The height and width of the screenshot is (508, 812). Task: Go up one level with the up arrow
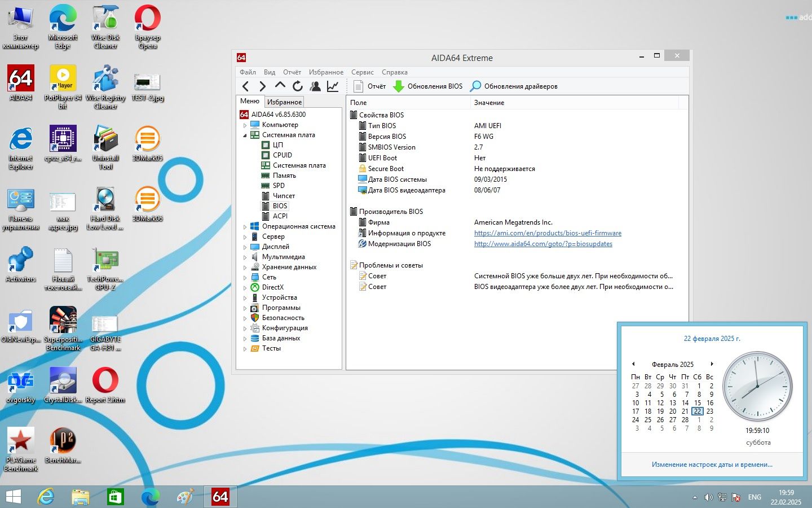pos(280,86)
